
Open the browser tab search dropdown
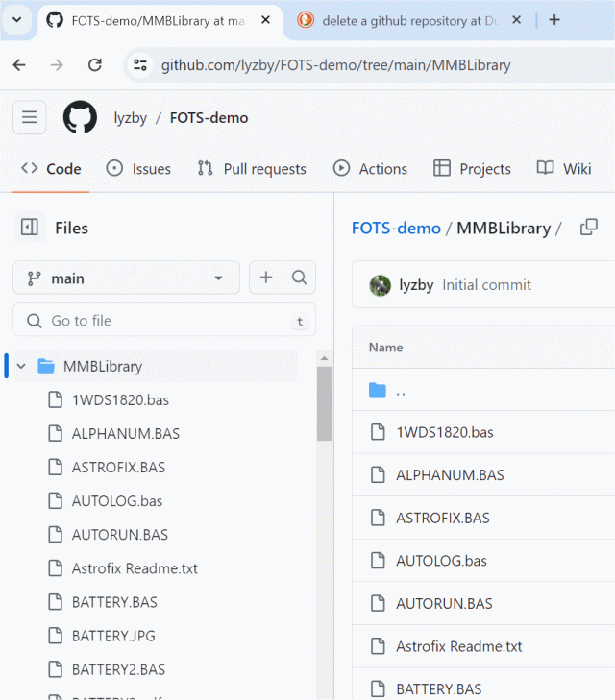coord(16,20)
